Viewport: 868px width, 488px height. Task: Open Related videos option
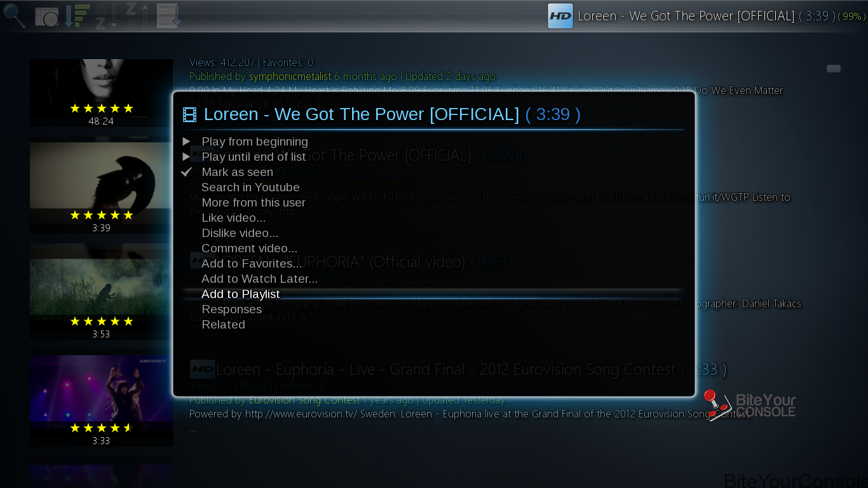223,325
